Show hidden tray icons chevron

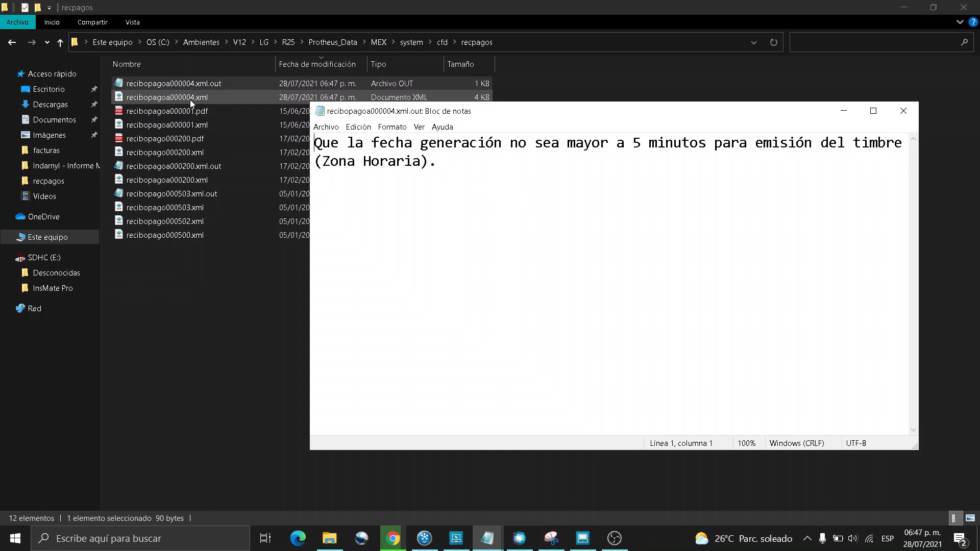coord(807,538)
